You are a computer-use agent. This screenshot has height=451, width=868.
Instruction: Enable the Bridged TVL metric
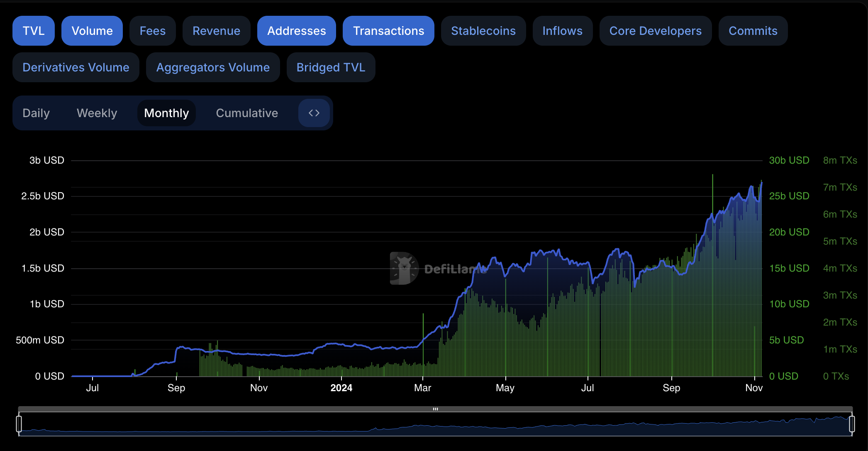click(331, 67)
